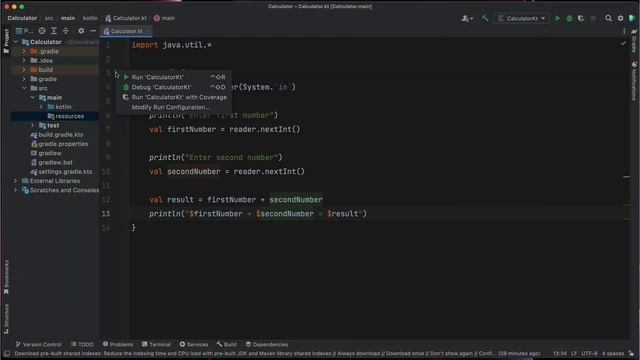Expand the test folder
This screenshot has width=640, height=360.
click(x=33, y=125)
